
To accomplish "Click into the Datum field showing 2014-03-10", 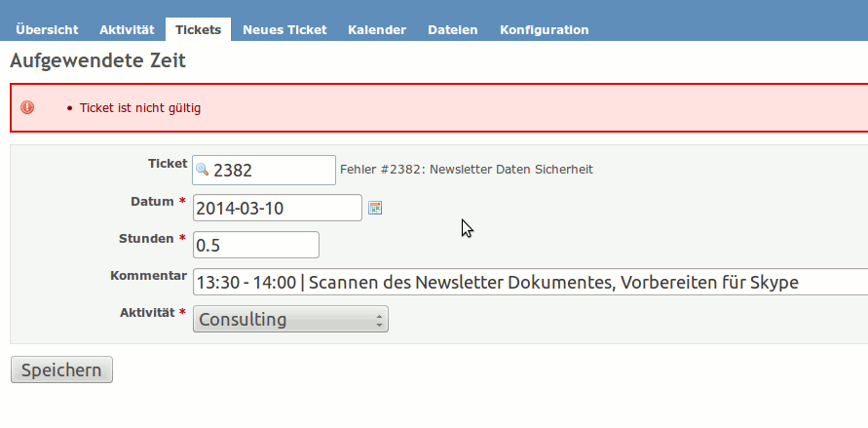I will (x=278, y=209).
